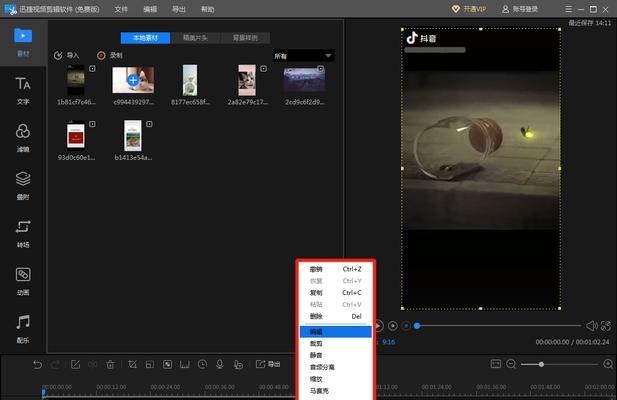Image resolution: width=617 pixels, height=400 pixels.
Task: Click the 导入 import button
Action: coord(66,55)
